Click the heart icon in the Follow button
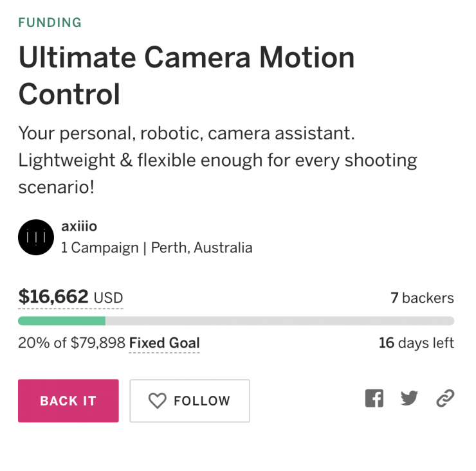 point(158,401)
